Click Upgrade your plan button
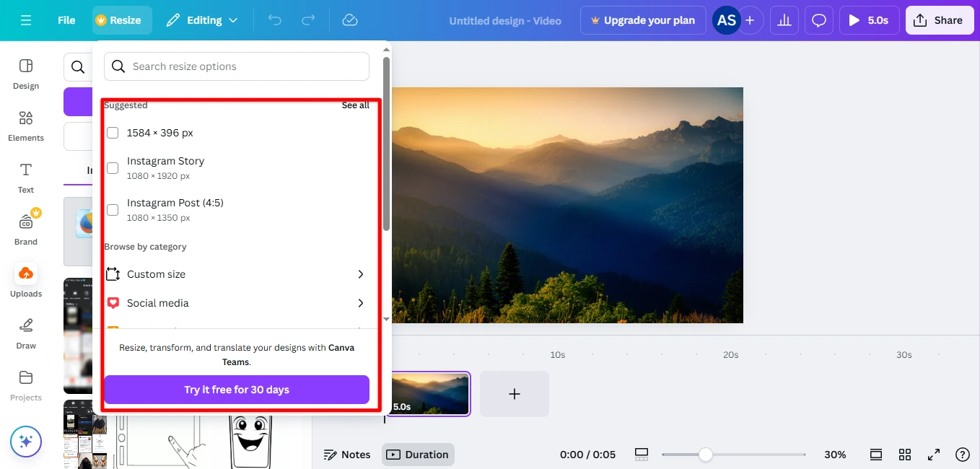 click(642, 20)
